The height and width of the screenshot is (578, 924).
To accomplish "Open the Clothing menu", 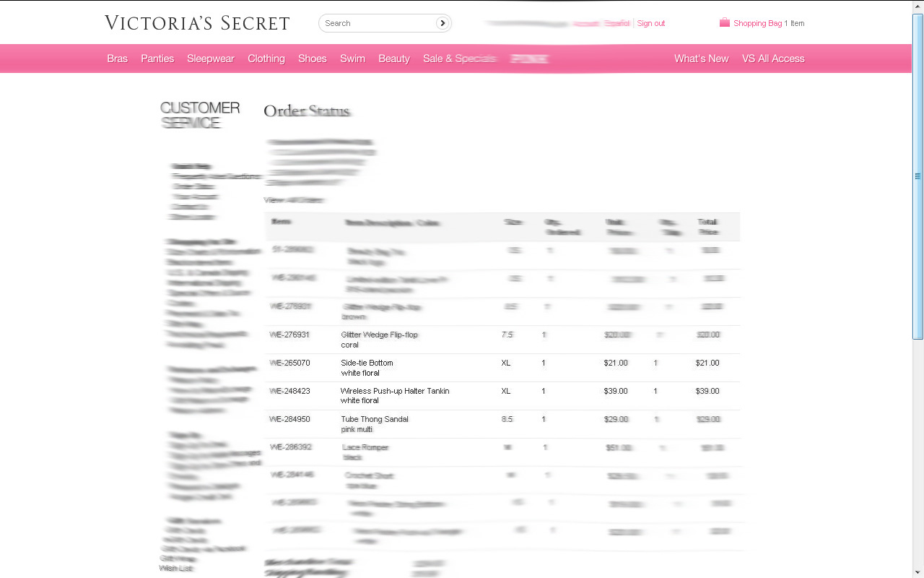I will [x=266, y=59].
